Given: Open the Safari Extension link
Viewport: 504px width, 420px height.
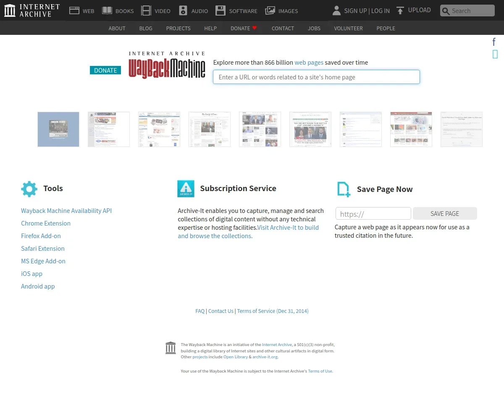Looking at the screenshot, I should 43,249.
